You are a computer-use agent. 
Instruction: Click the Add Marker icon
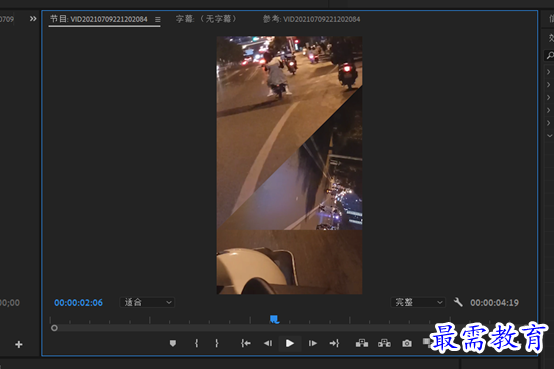click(173, 343)
